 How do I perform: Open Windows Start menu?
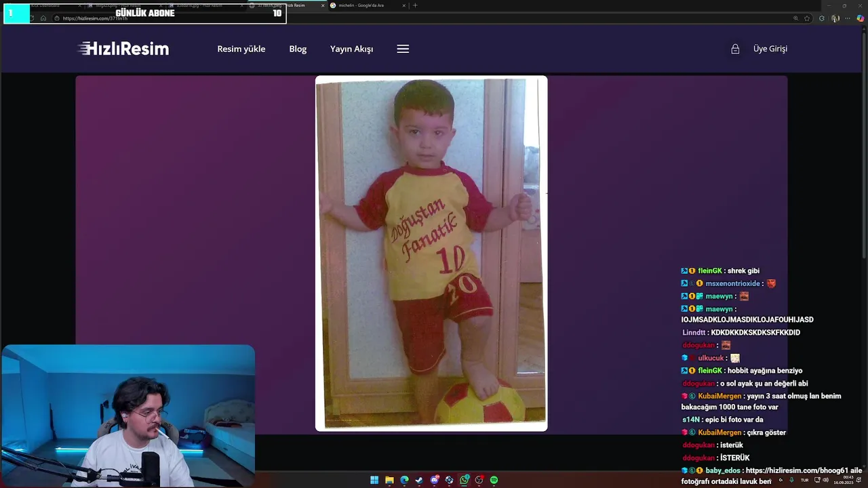(x=374, y=480)
